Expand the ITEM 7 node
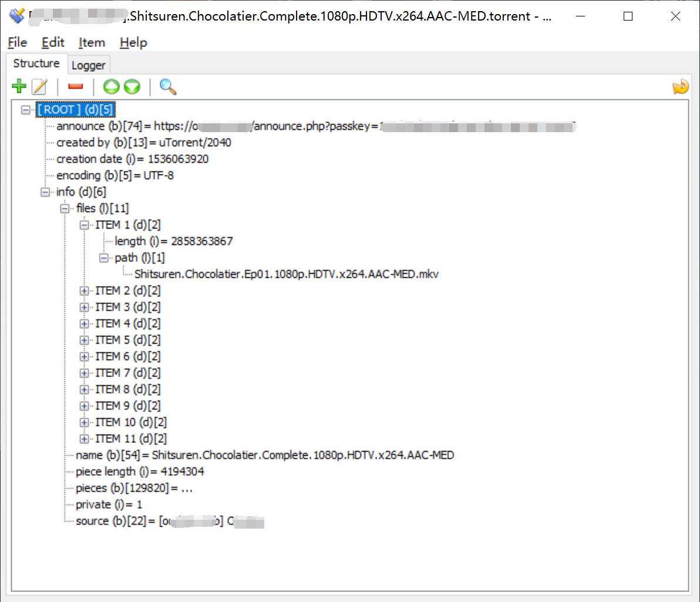700x602 pixels. coord(84,373)
